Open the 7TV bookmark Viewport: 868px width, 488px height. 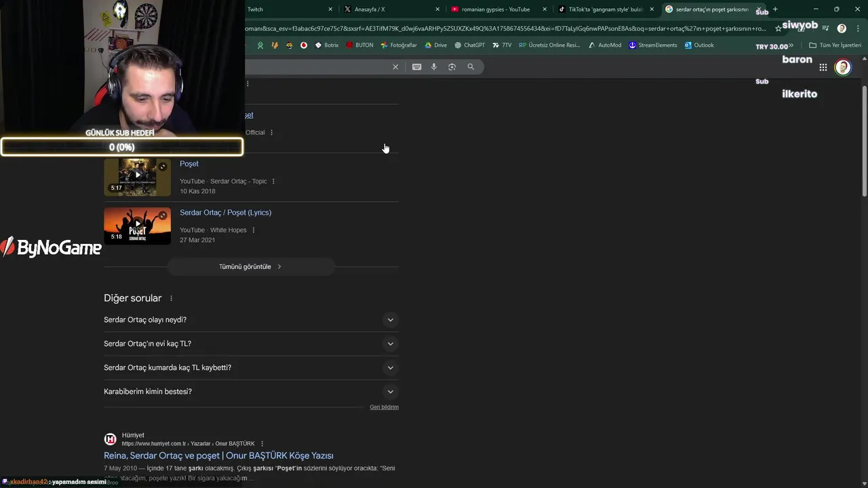point(502,45)
